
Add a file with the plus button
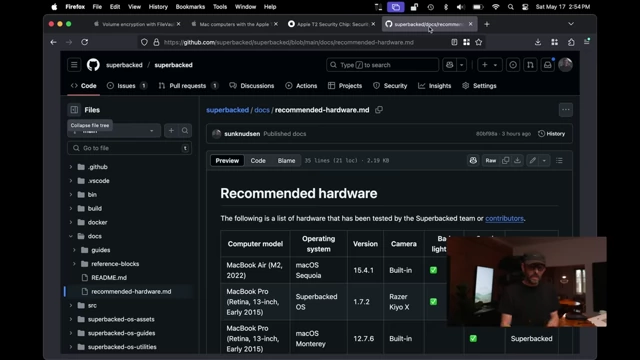click(x=171, y=131)
